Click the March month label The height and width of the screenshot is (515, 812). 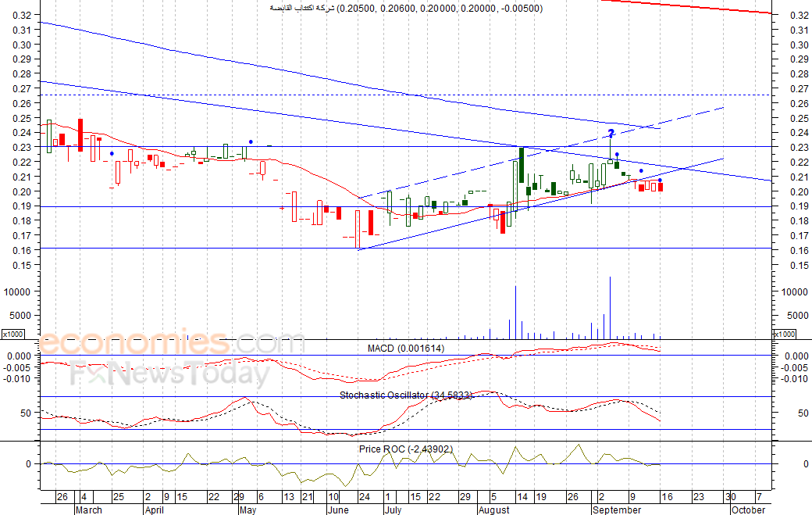click(89, 510)
